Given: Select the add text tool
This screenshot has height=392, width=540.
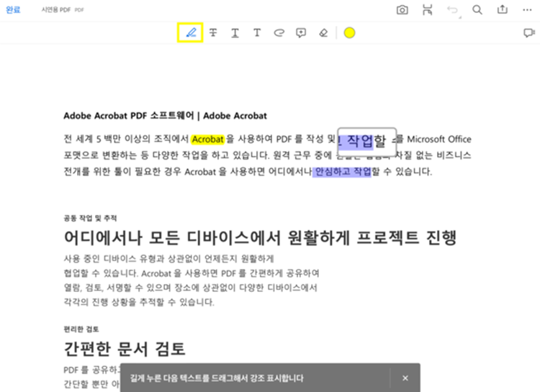Looking at the screenshot, I should [x=257, y=32].
